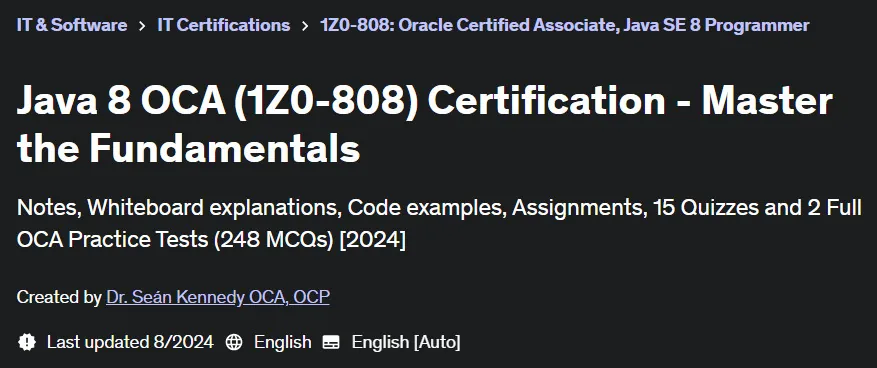Click "Whiteboard explanations" in the course subtitle
The width and height of the screenshot is (877, 368).
(214, 208)
